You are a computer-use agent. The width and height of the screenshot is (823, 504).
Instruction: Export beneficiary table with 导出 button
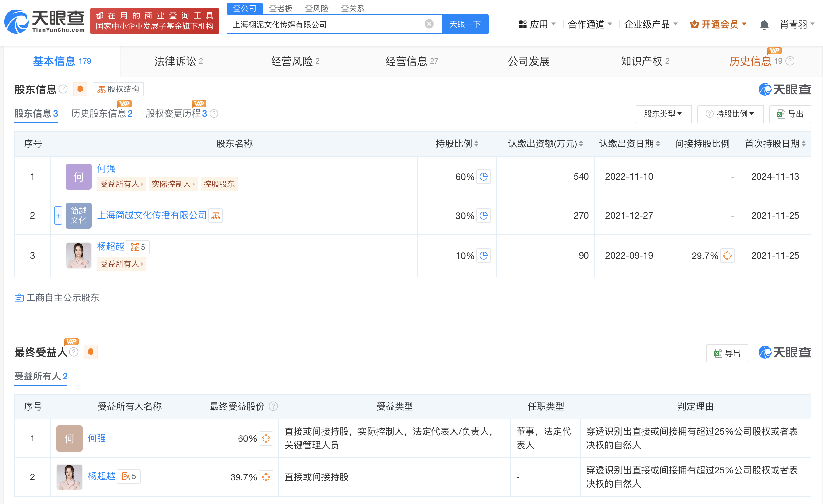[x=727, y=353]
